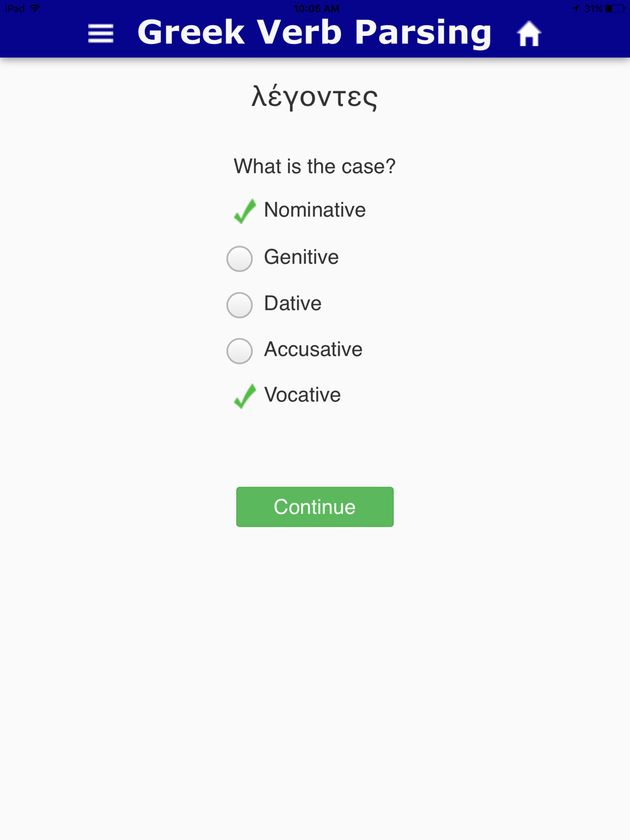This screenshot has height=840, width=630.
Task: Select the Genitive radio button
Action: 239,258
